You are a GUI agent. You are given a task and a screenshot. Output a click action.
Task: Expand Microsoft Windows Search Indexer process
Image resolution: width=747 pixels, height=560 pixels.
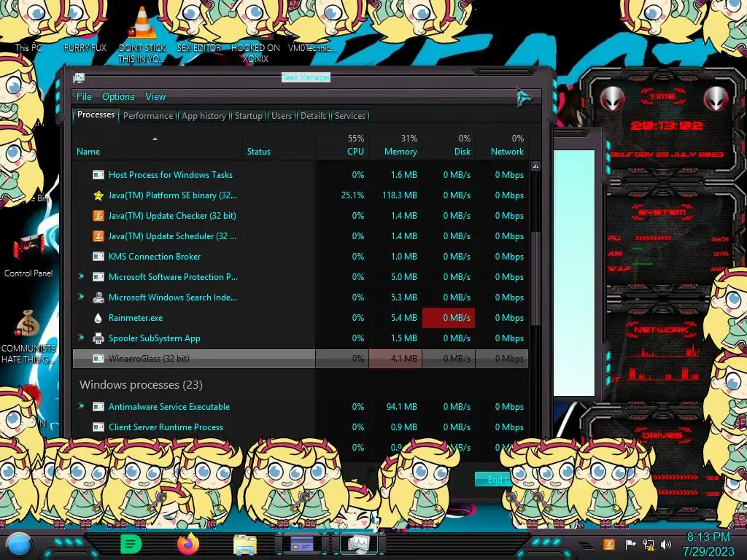[81, 297]
